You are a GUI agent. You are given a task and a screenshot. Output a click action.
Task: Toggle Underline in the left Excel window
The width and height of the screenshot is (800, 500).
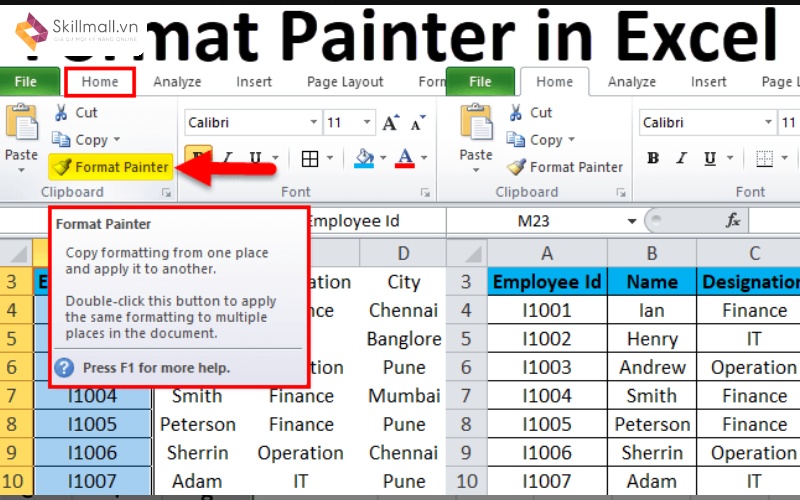pos(256,159)
